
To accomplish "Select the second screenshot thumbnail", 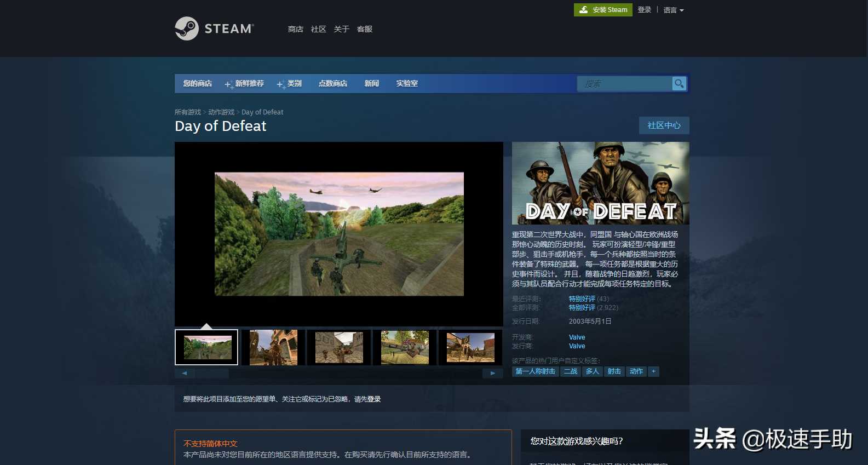I will pos(273,347).
